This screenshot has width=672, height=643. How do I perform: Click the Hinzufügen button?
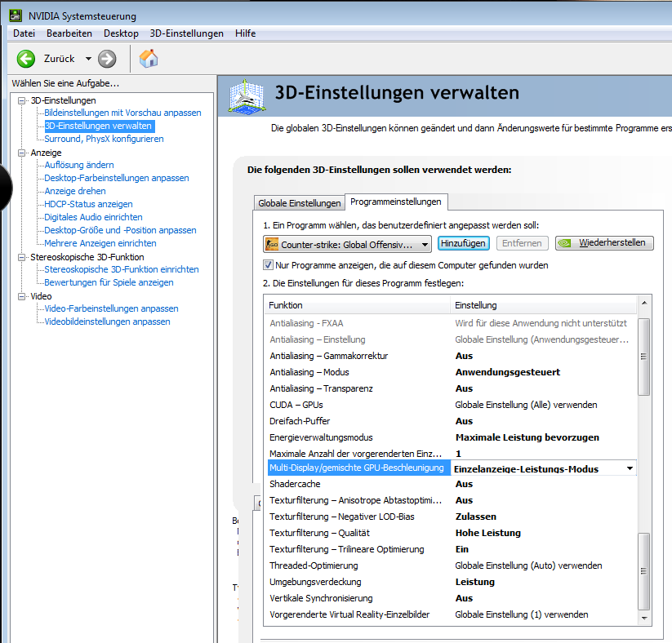pos(463,243)
